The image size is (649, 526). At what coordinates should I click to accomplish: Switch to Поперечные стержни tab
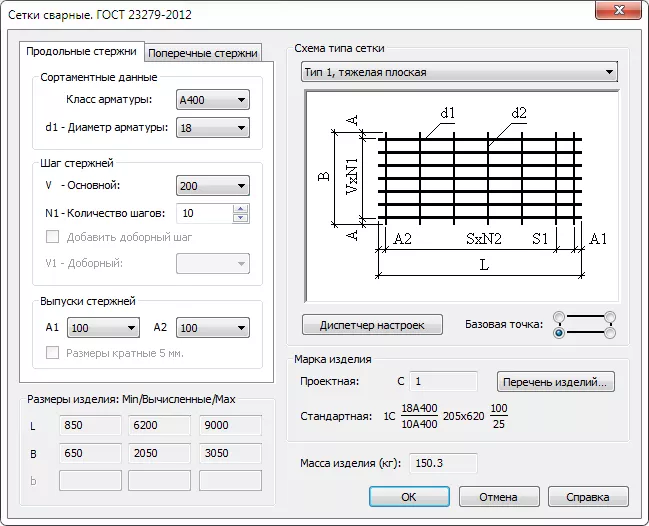204,53
